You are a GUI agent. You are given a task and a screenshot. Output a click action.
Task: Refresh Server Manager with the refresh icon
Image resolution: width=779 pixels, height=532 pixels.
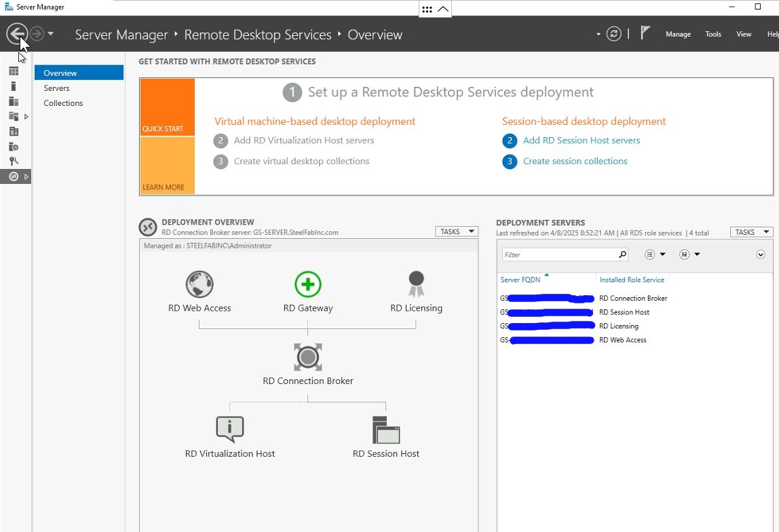pos(613,34)
